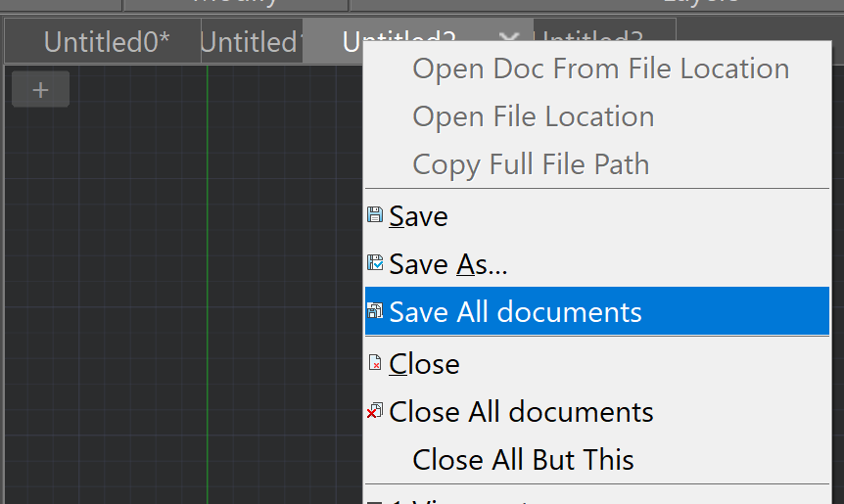844x504 pixels.
Task: Click the Close All documents red-x icon
Action: pyautogui.click(x=375, y=411)
